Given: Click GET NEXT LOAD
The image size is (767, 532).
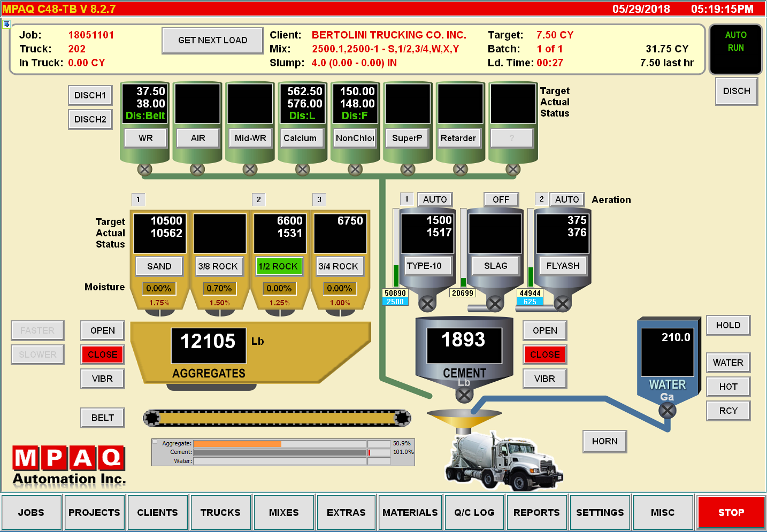Looking at the screenshot, I should click(x=213, y=41).
